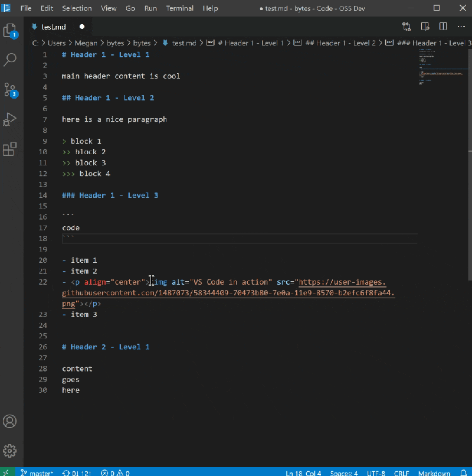Open the Markdown preview to the side
The width and height of the screenshot is (472, 476).
coord(425,27)
